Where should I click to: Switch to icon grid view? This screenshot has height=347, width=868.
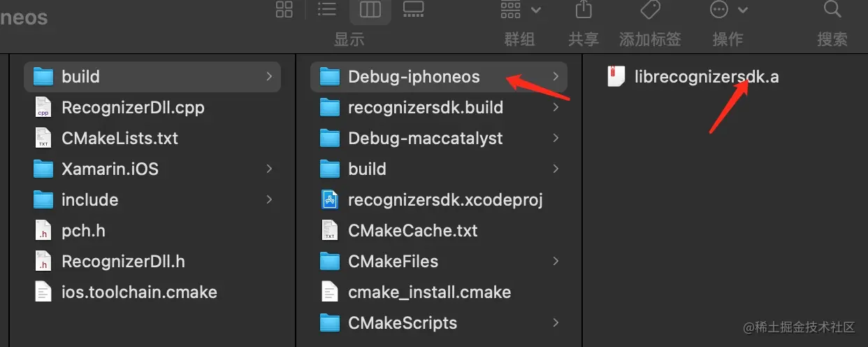coord(284,9)
